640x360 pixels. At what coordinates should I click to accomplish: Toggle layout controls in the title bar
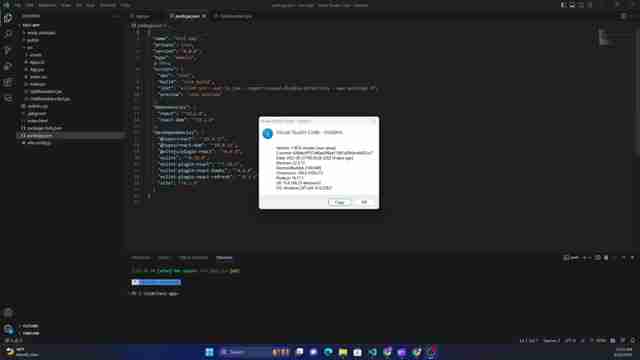point(576,5)
